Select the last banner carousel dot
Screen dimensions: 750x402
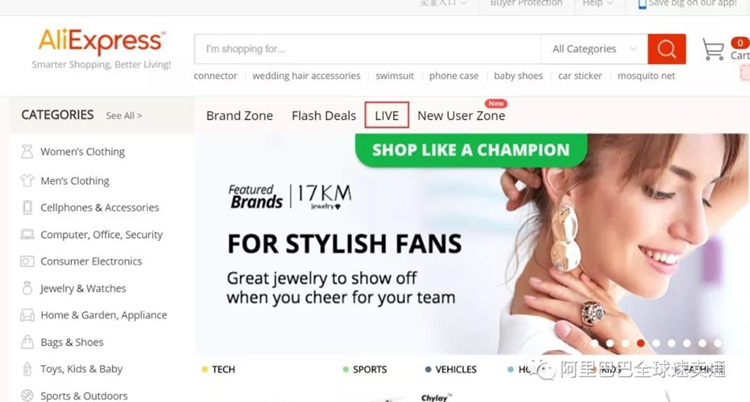[x=717, y=343]
